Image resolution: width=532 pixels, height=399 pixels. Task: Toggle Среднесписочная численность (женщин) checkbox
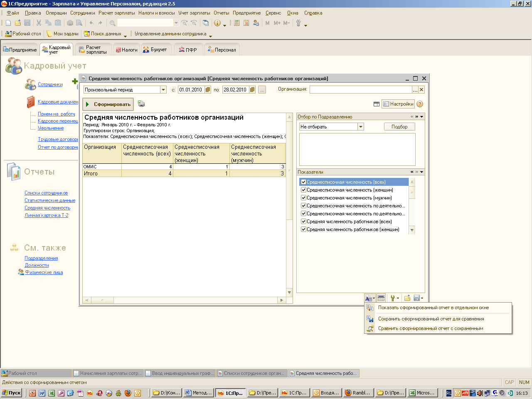click(x=303, y=190)
